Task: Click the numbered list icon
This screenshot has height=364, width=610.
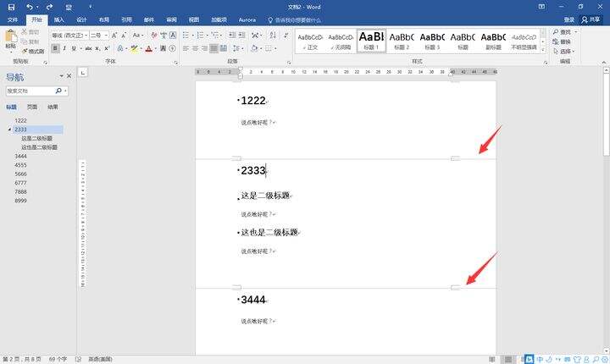Action: (x=200, y=36)
